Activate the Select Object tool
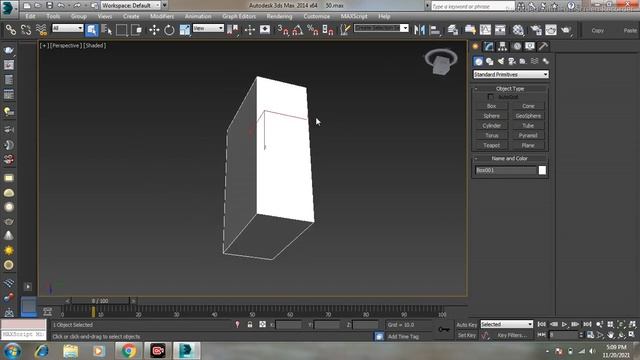640x360 pixels. click(x=91, y=30)
